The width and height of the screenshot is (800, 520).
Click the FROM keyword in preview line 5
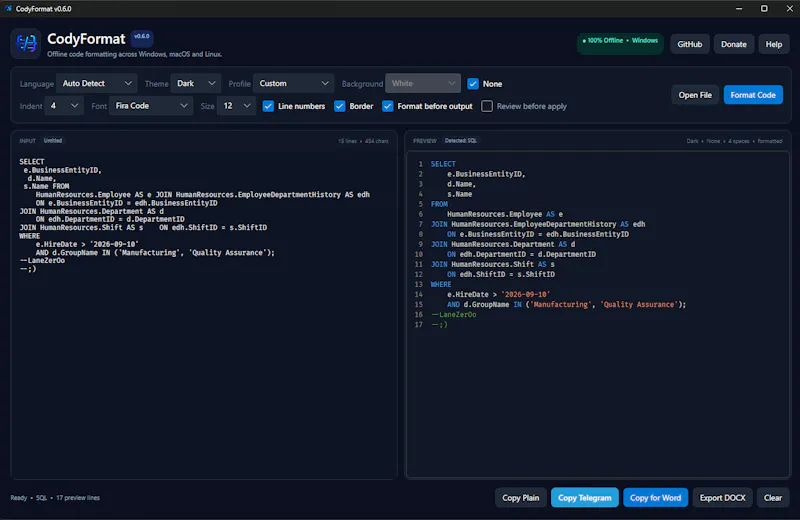click(x=439, y=204)
